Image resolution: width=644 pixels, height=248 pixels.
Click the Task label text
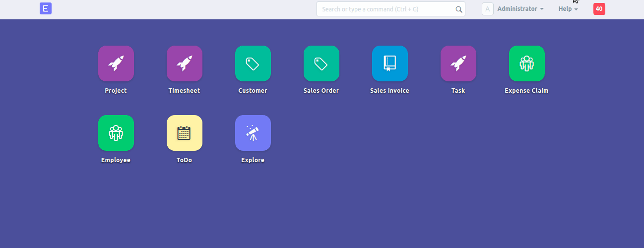[458, 91]
